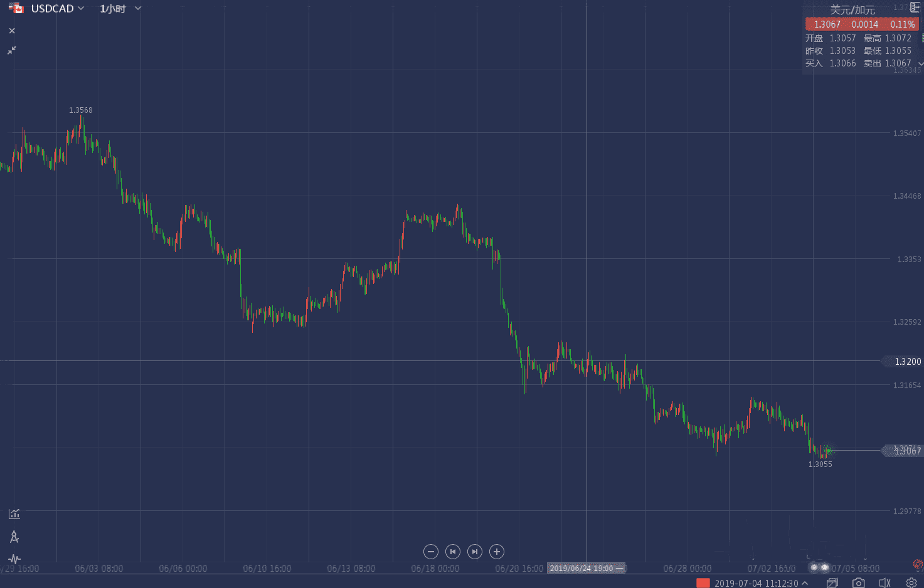924x588 pixels.
Task: Expand the 2019-07-04 11:12:30 clock chevron
Action: point(805,583)
